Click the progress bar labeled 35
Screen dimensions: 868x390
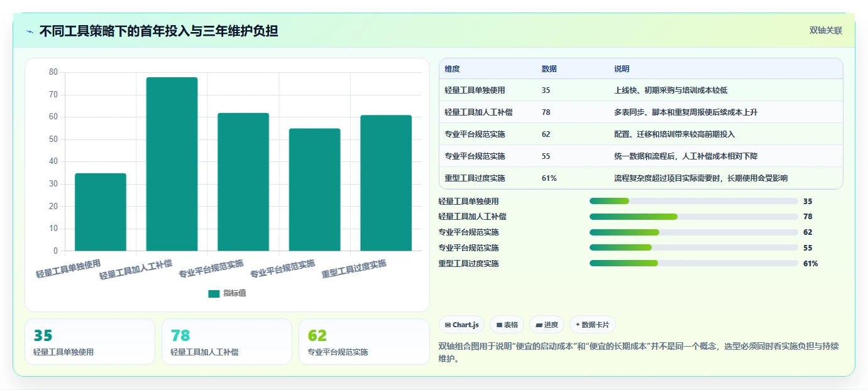[x=693, y=201]
